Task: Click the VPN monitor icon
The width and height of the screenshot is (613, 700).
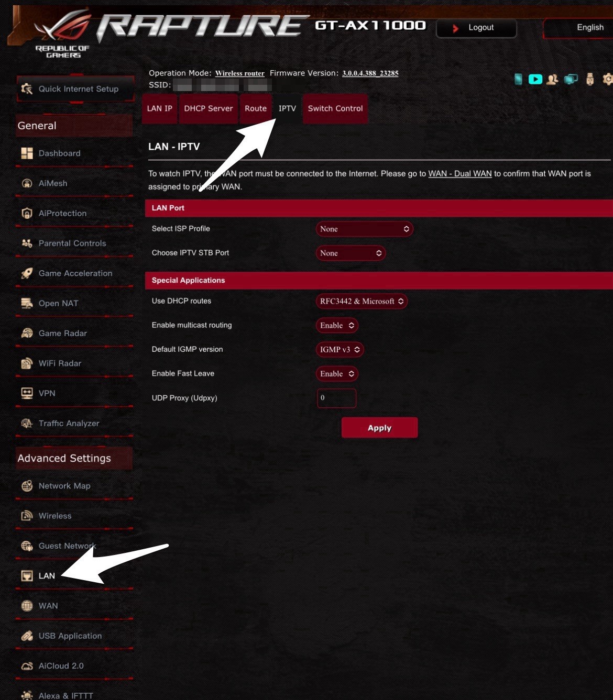Action: [27, 393]
